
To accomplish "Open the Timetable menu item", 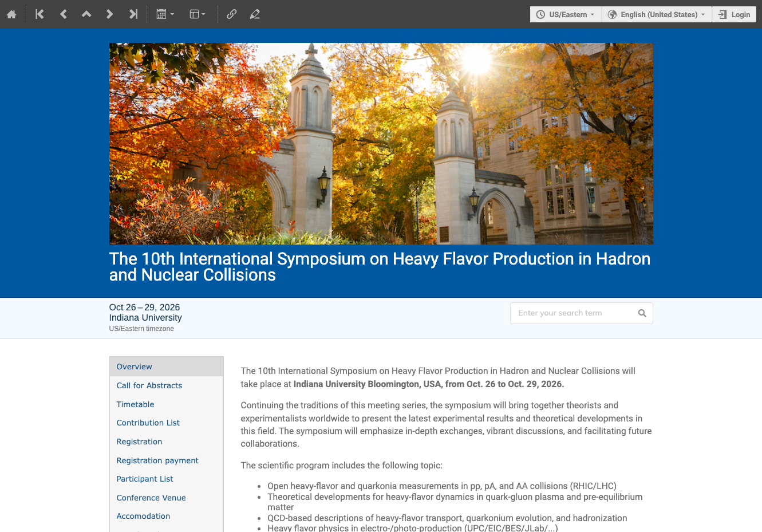I will 135,404.
